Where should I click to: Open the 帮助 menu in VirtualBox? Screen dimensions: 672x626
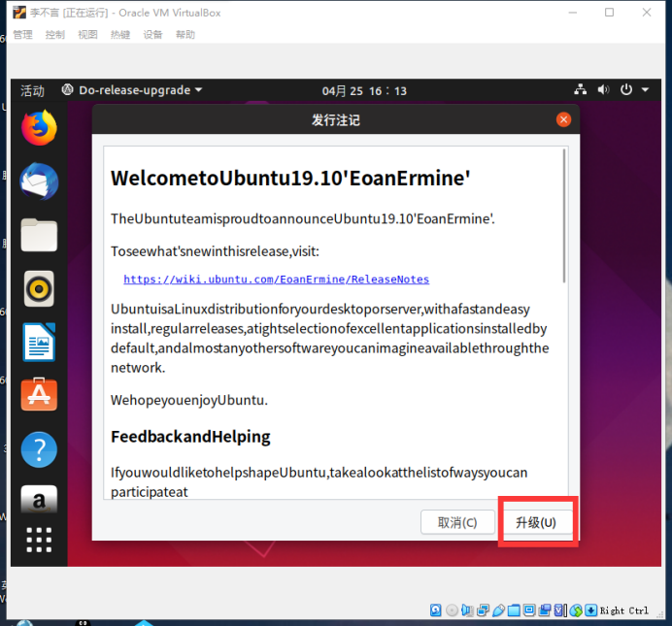pyautogui.click(x=185, y=35)
